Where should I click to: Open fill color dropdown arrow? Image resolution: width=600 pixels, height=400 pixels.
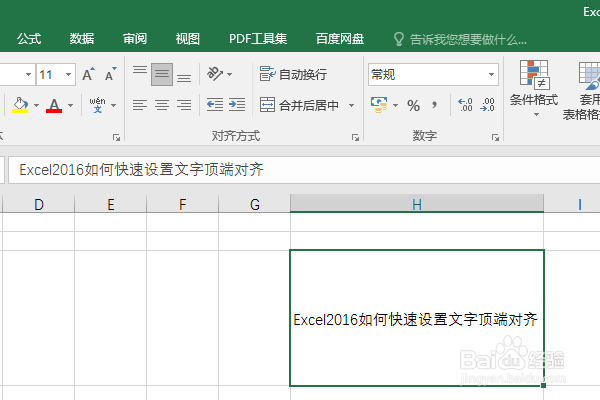(36, 105)
